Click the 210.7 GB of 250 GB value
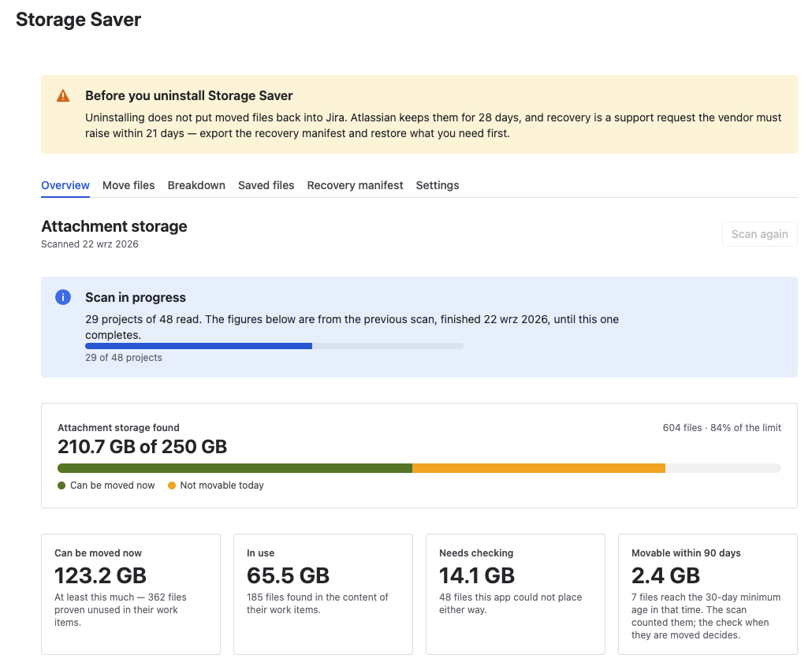Image resolution: width=812 pixels, height=666 pixels. point(143,446)
